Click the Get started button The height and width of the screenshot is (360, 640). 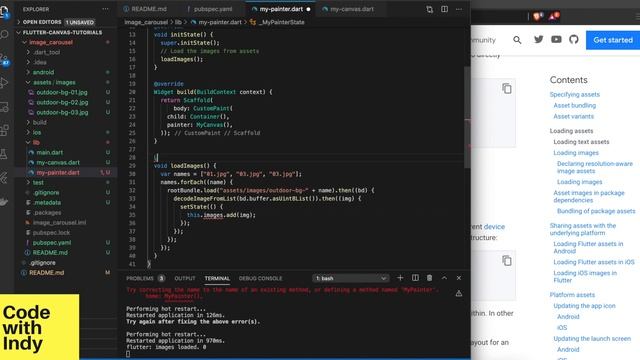[x=613, y=40]
